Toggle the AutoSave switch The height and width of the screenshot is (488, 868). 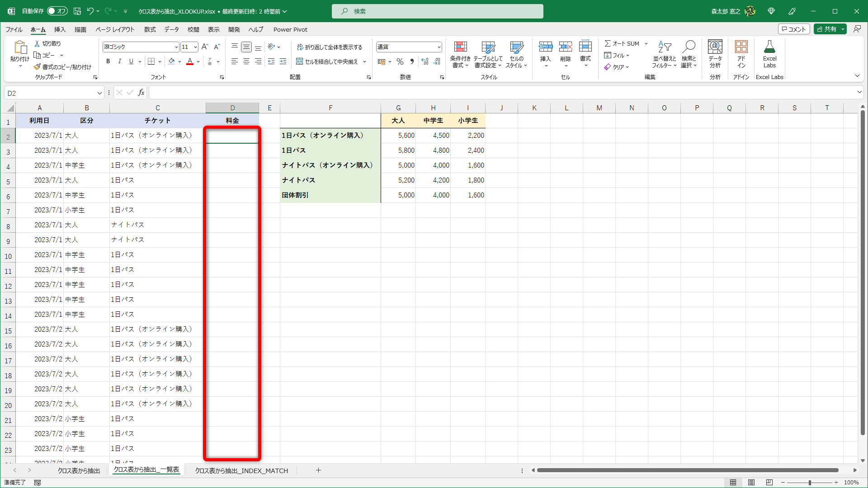point(57,11)
